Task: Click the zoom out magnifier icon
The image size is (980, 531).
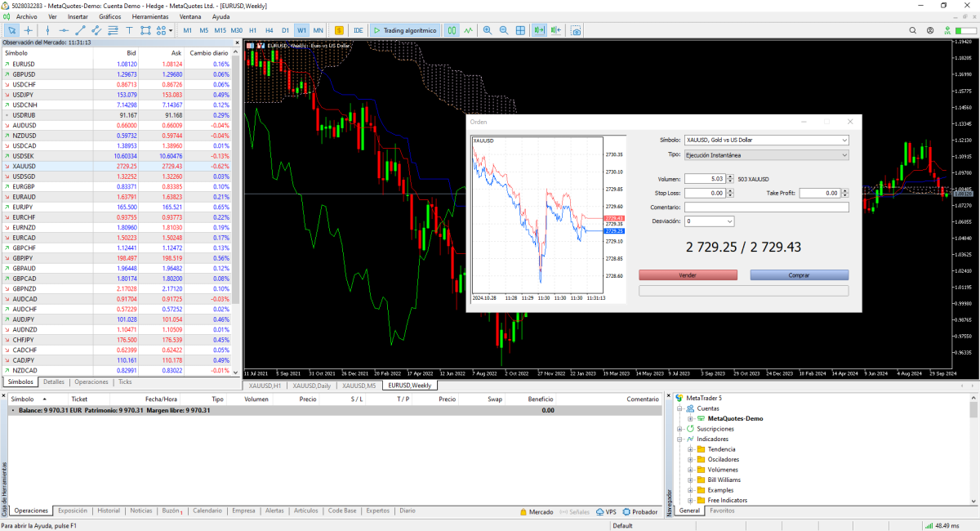Action: 504,30
